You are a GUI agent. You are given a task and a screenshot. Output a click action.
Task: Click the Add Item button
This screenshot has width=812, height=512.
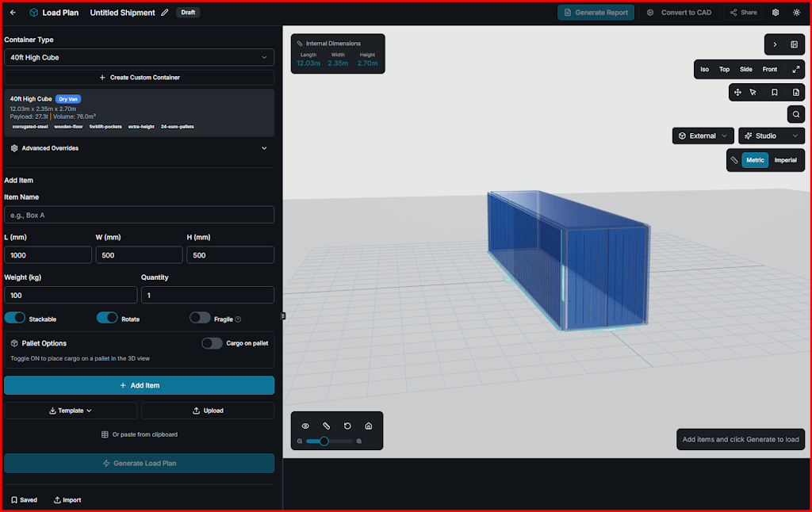click(139, 385)
